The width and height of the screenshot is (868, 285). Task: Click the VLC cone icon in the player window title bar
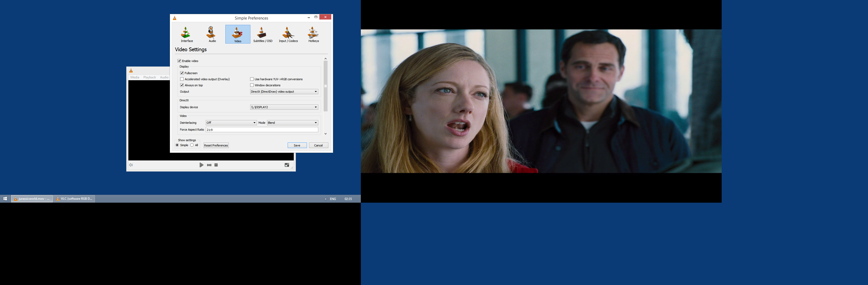(x=131, y=71)
